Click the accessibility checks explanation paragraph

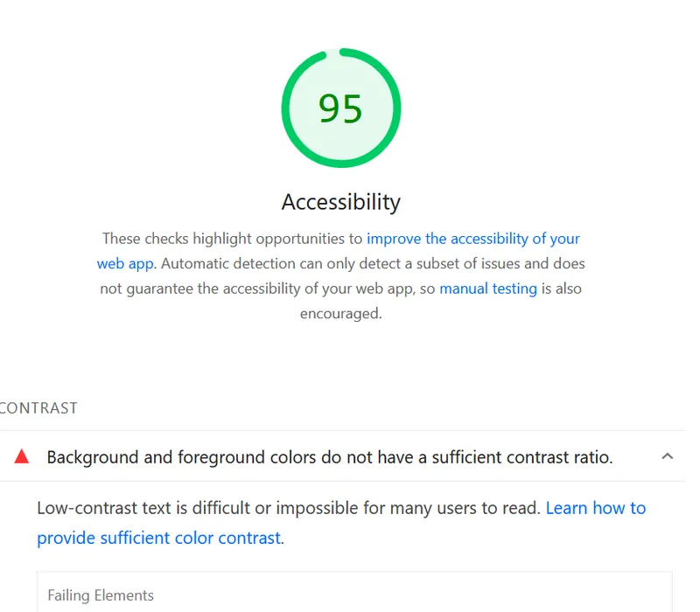[341, 275]
